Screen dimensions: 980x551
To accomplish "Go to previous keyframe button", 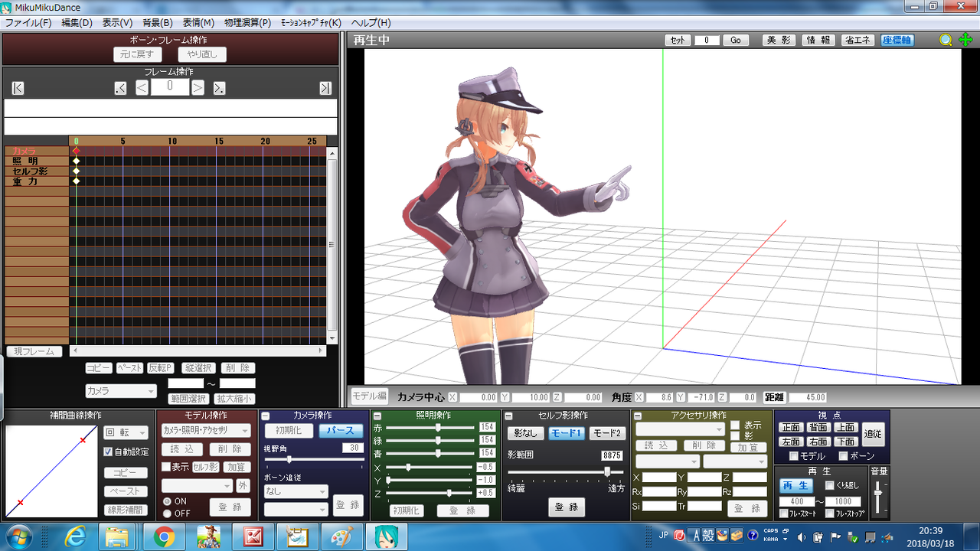I will click(x=120, y=88).
